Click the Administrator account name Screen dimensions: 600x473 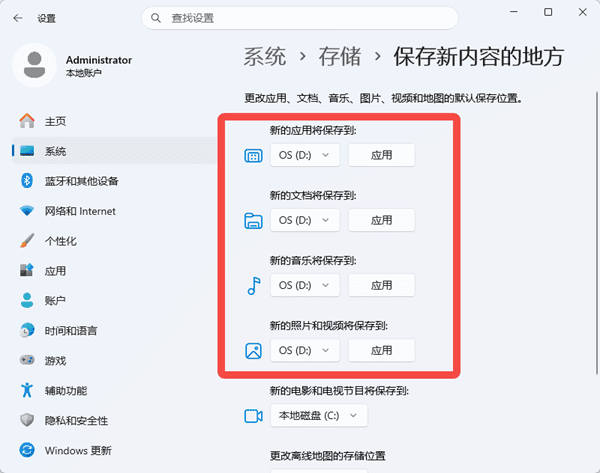[99, 60]
